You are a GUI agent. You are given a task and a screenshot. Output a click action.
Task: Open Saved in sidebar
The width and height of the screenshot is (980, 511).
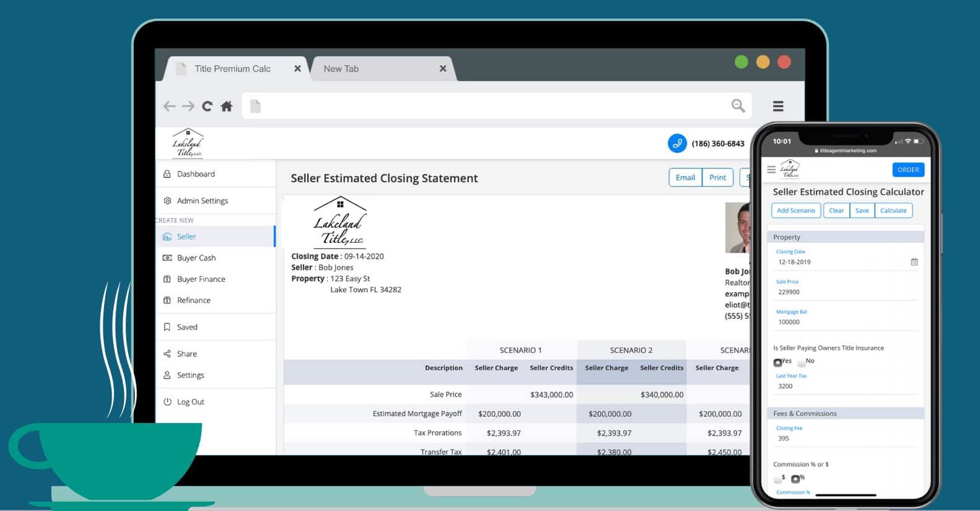pyautogui.click(x=216, y=327)
